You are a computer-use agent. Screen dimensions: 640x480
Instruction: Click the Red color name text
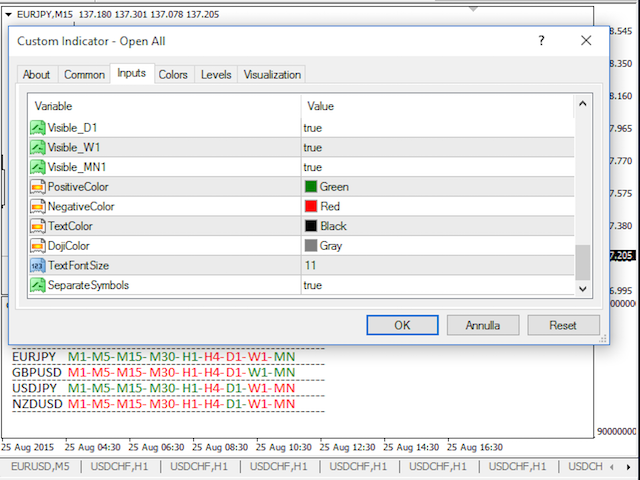point(330,207)
